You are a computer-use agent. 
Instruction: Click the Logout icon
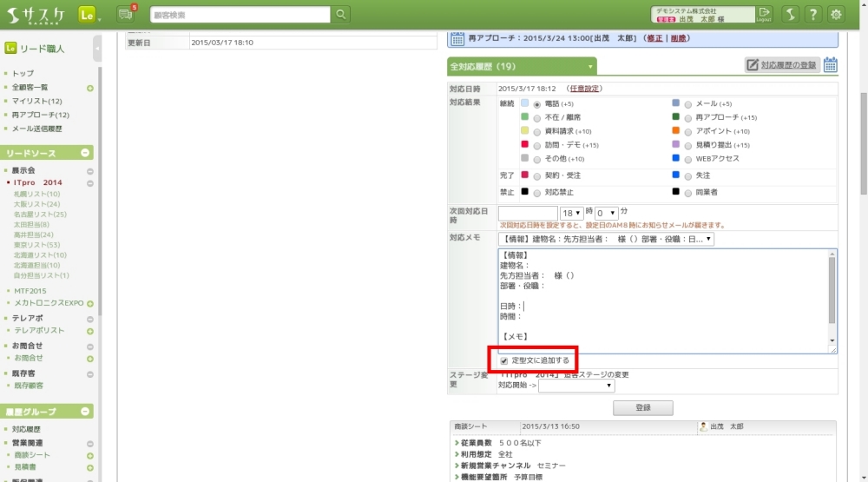coord(764,14)
